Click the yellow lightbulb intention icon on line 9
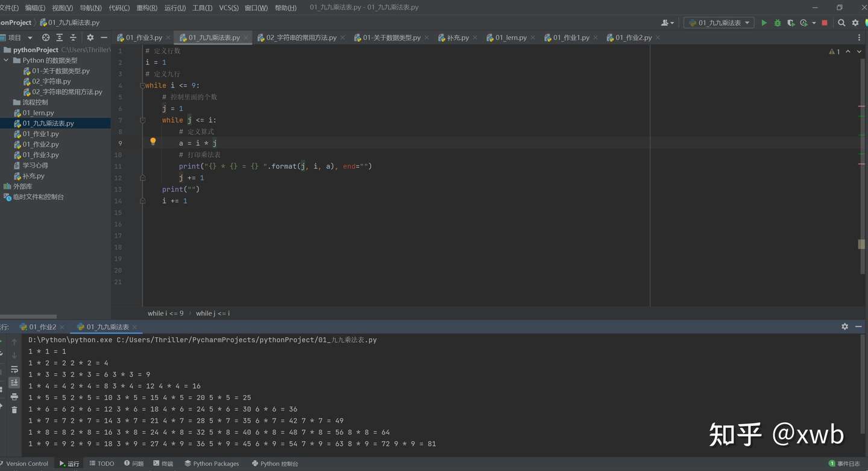Screen dimensions: 868x471 (x=153, y=142)
